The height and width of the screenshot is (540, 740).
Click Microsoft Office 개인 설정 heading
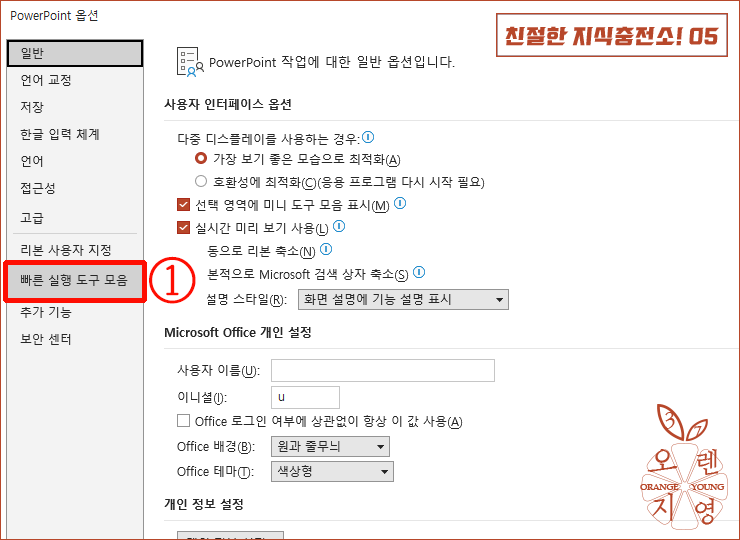238,333
